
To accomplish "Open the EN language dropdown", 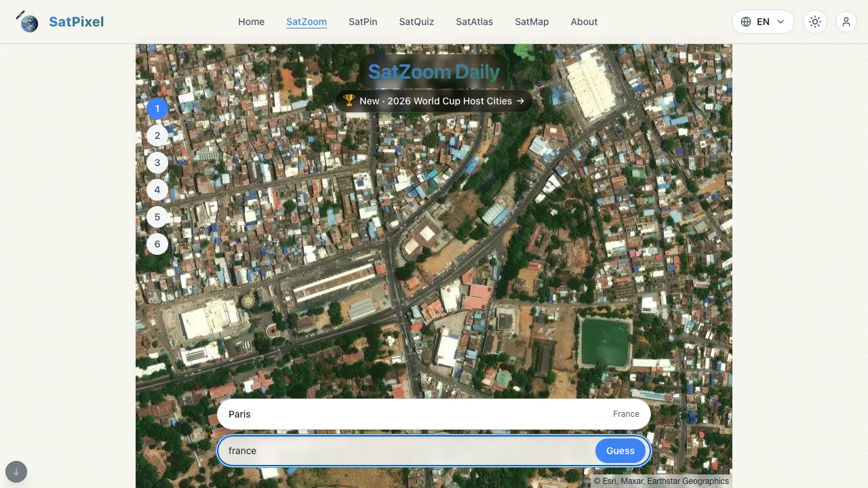I will coord(763,22).
